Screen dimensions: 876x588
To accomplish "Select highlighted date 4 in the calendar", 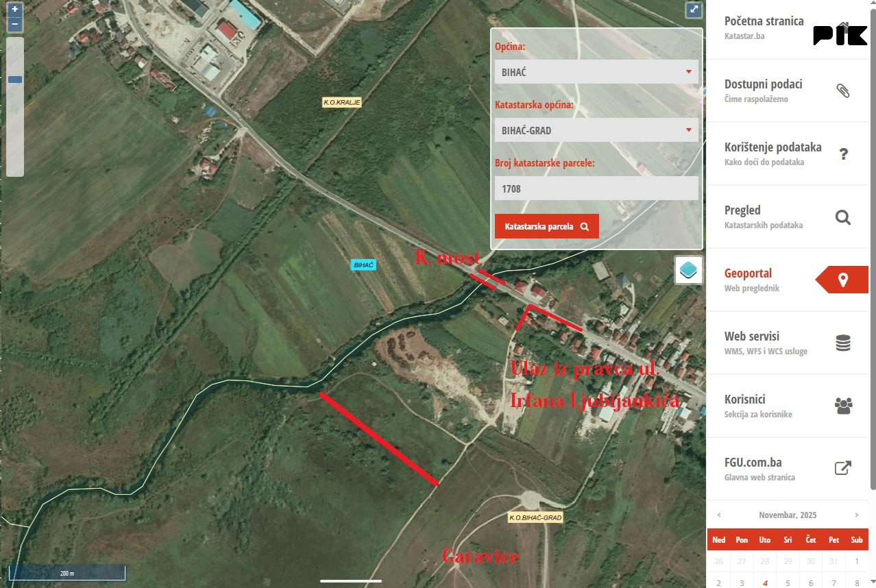I will 765,583.
